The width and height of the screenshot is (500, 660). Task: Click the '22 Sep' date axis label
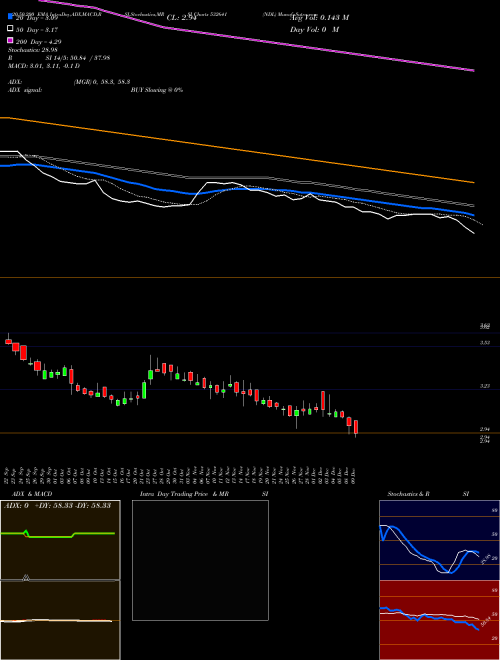tap(8, 475)
